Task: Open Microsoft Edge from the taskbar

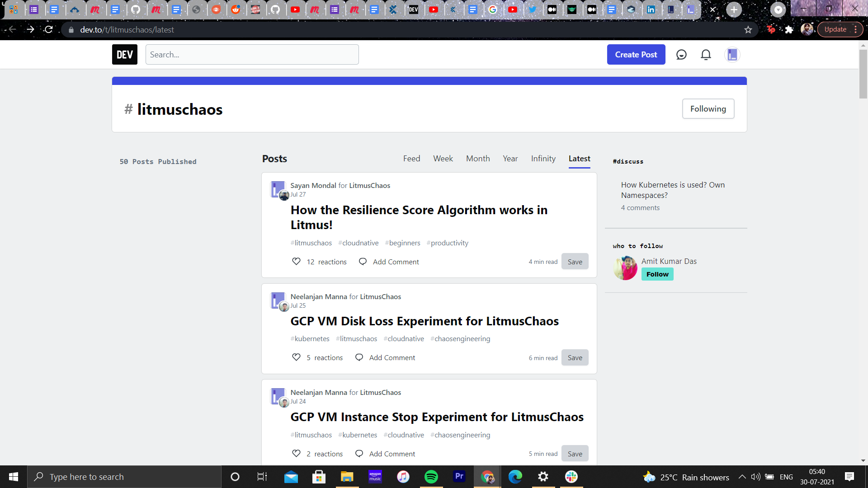Action: pyautogui.click(x=515, y=477)
